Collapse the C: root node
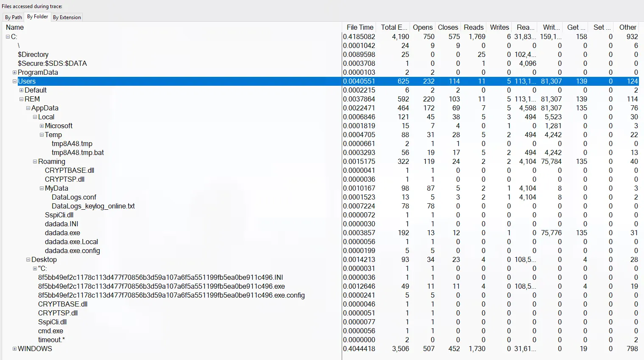Screen dimensions: 644x360 pos(8,37)
